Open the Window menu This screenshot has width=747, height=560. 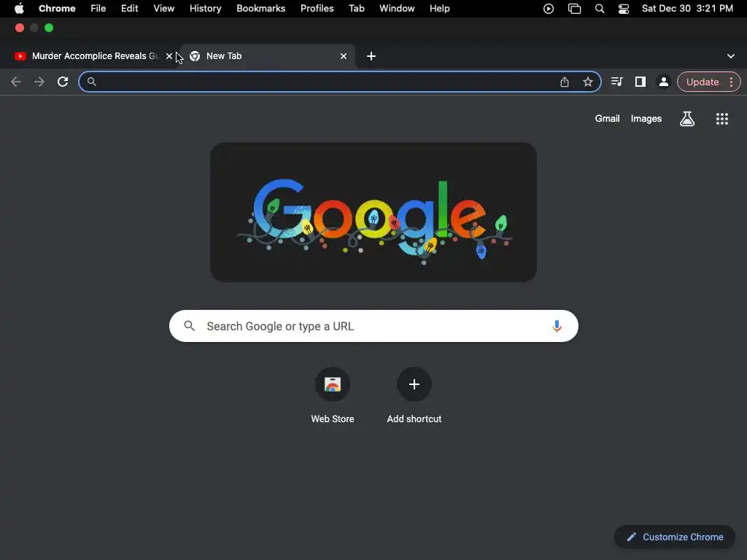coord(397,9)
